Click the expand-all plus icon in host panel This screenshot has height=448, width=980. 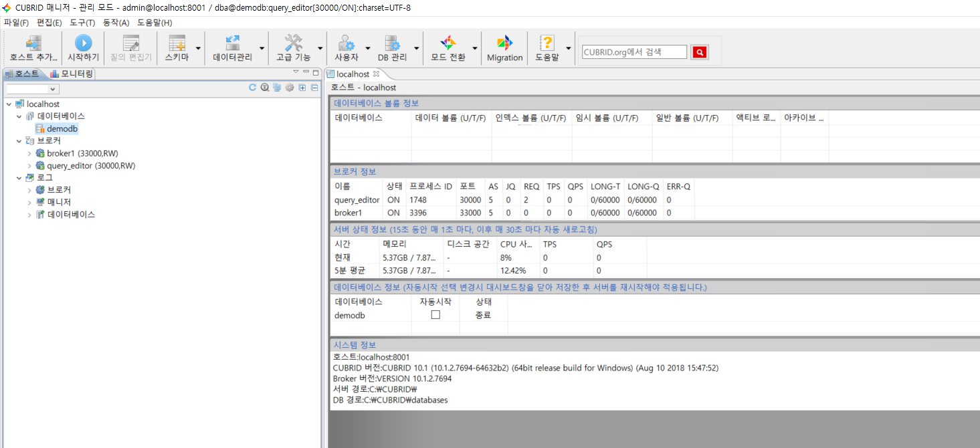(x=302, y=88)
